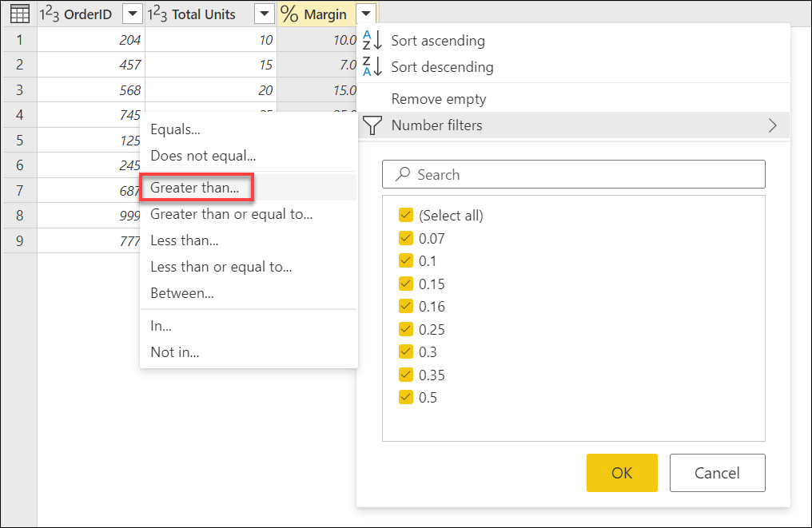Select Greater than... from the filter menu
Screen dimensions: 812x528
197,187
